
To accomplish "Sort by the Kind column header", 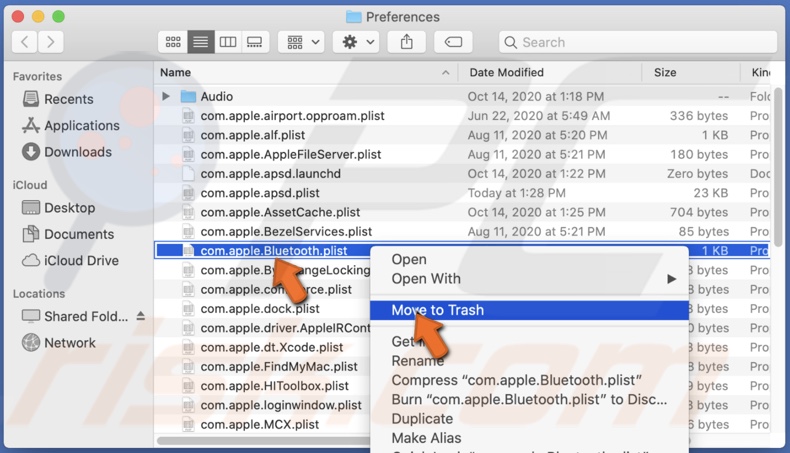I will coord(760,73).
